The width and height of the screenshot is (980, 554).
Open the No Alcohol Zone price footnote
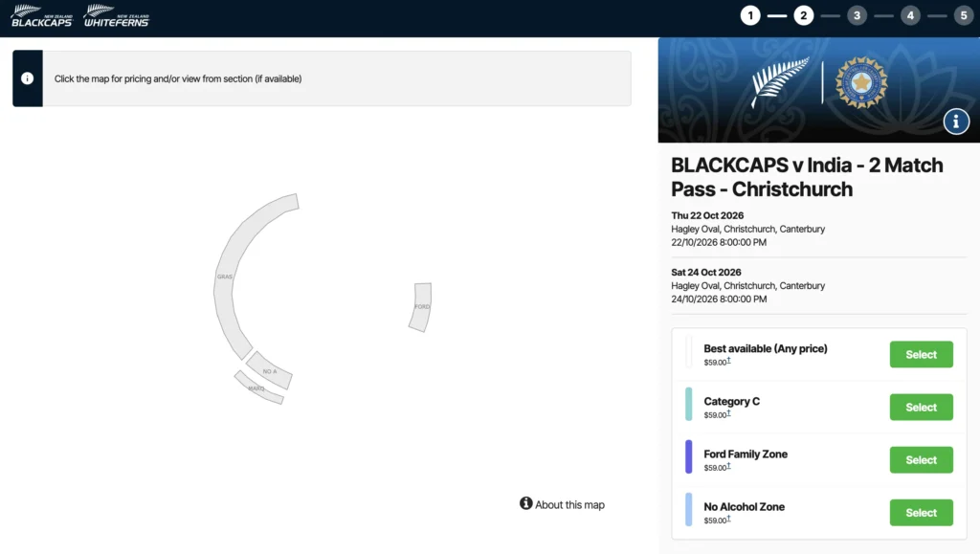tap(728, 519)
